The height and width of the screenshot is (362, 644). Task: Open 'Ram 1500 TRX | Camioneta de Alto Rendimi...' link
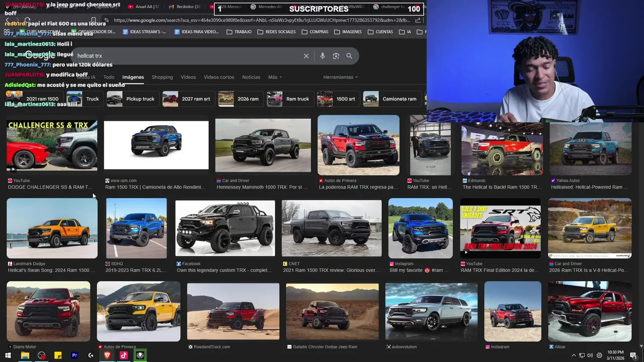[x=155, y=187]
